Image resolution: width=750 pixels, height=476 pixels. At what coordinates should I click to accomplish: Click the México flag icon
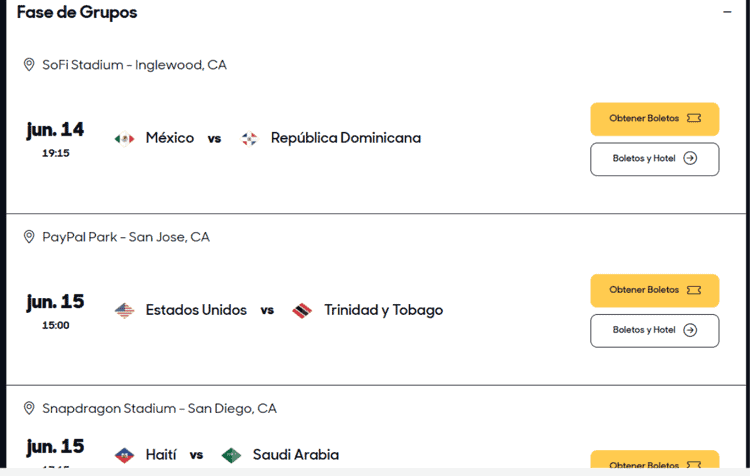click(124, 139)
